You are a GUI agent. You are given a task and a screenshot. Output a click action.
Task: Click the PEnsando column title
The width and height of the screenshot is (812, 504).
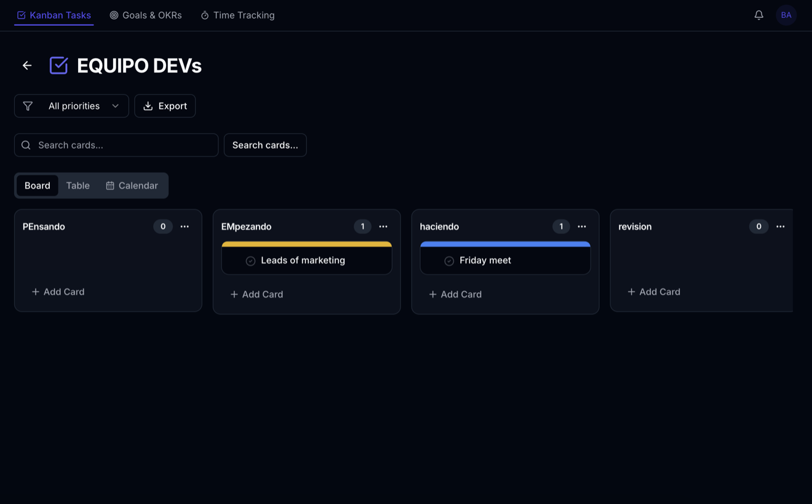click(x=44, y=227)
